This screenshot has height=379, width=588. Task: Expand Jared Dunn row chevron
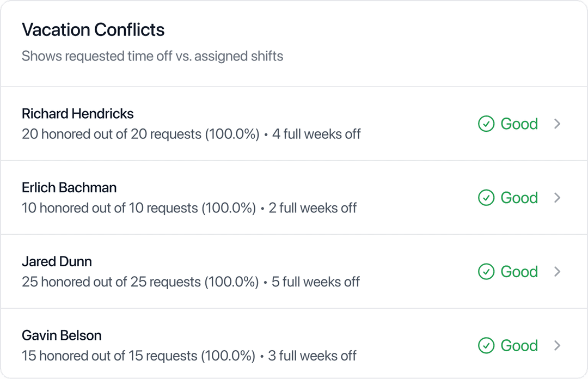pos(557,272)
